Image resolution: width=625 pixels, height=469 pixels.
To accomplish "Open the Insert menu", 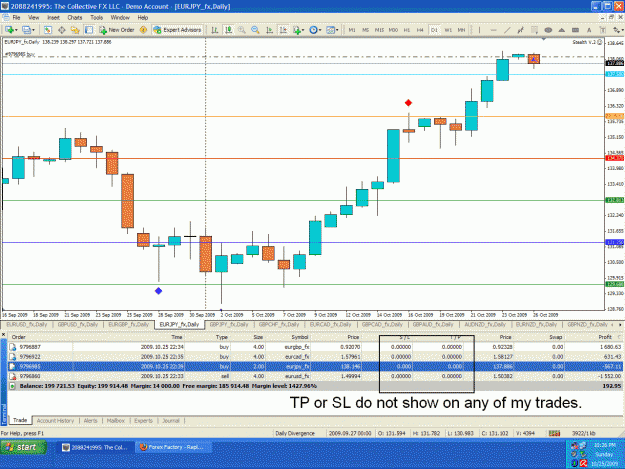I will (53, 18).
